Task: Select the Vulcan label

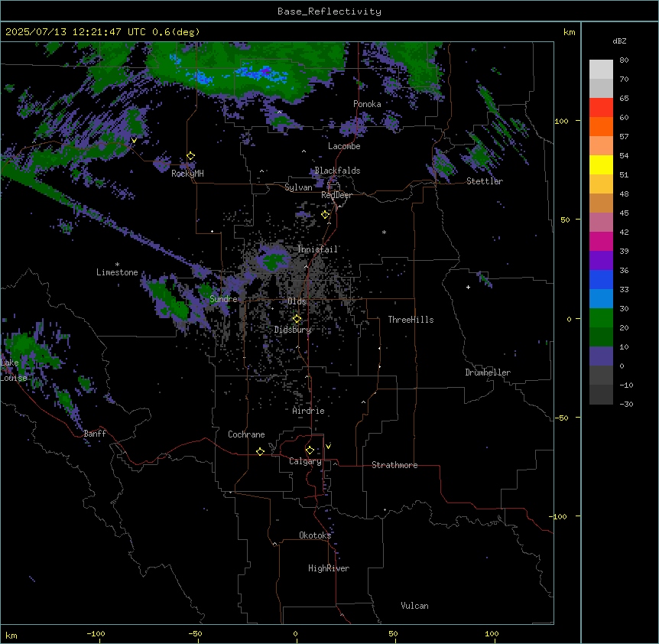Action: [415, 606]
